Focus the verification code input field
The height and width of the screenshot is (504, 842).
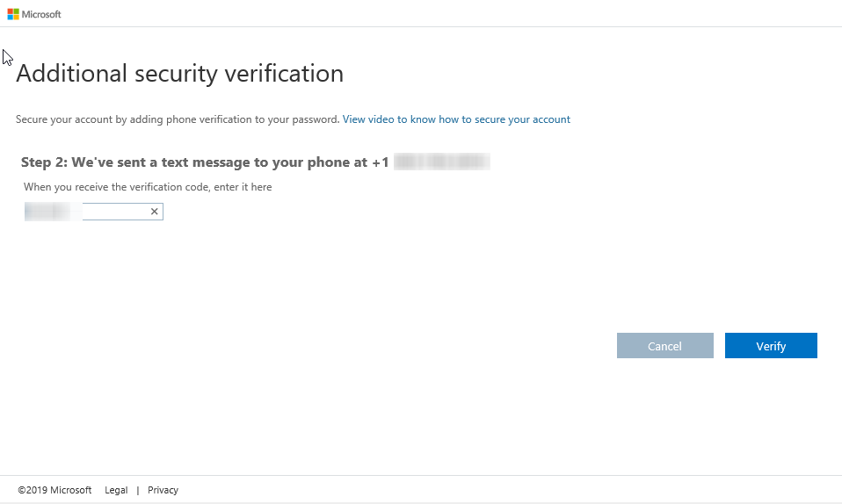click(114, 212)
